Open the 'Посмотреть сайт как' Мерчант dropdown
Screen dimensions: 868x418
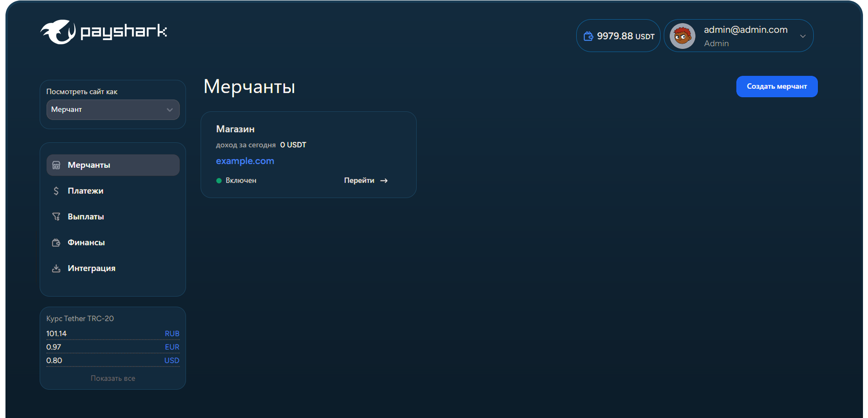pos(113,110)
